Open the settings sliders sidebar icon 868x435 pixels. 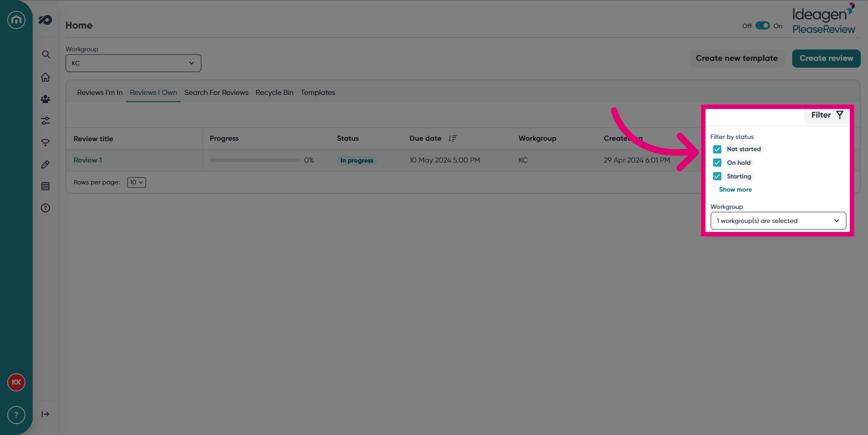click(45, 121)
